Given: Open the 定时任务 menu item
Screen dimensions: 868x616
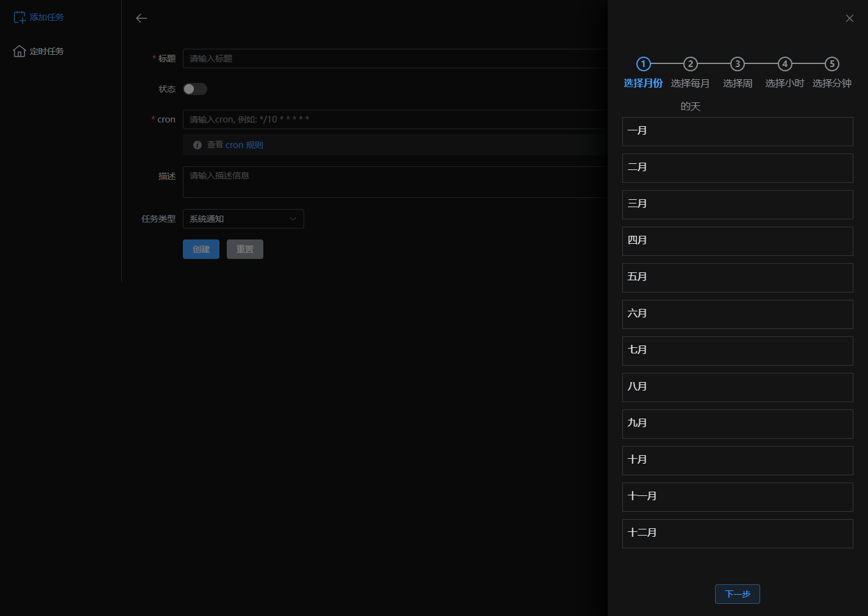Looking at the screenshot, I should [46, 51].
